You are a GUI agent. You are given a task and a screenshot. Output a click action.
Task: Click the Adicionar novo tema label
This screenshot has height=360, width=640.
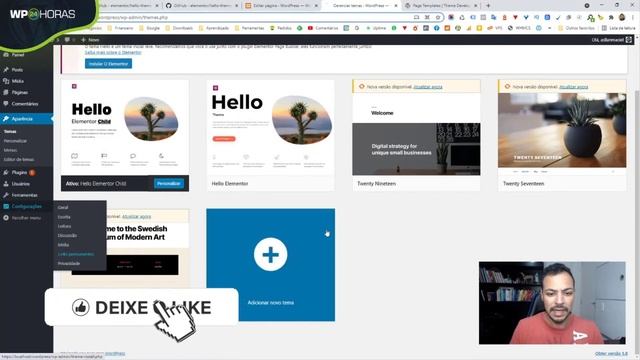coord(271,303)
